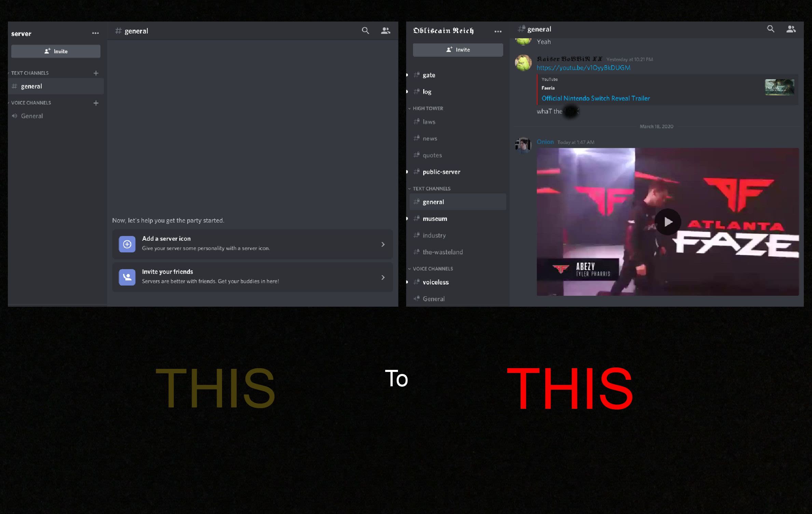Toggle mute on General voice channel
This screenshot has width=812, height=514.
pos(13,115)
